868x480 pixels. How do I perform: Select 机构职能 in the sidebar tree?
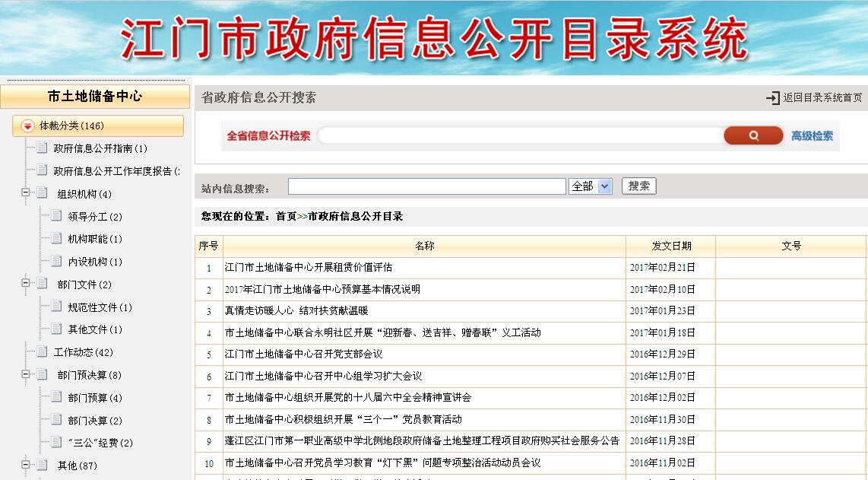click(94, 239)
